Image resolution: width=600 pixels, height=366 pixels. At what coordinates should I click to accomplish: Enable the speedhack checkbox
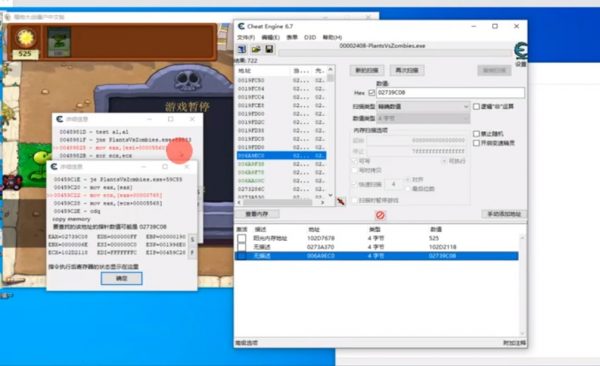476,143
